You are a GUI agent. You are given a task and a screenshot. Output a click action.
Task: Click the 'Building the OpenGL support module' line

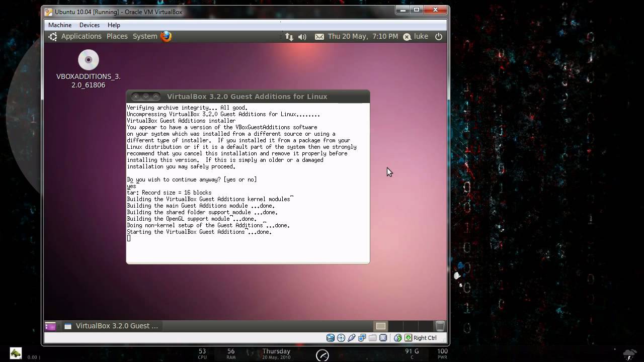click(x=192, y=219)
